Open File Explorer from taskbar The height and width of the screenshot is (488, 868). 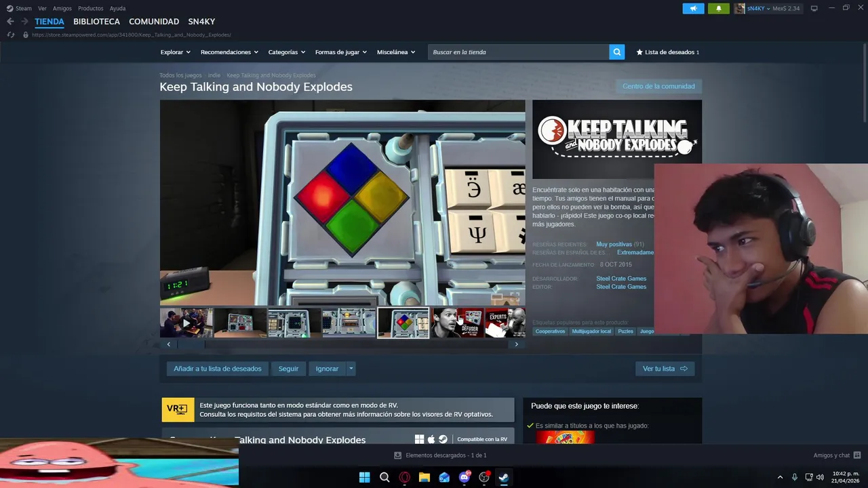coord(425,477)
